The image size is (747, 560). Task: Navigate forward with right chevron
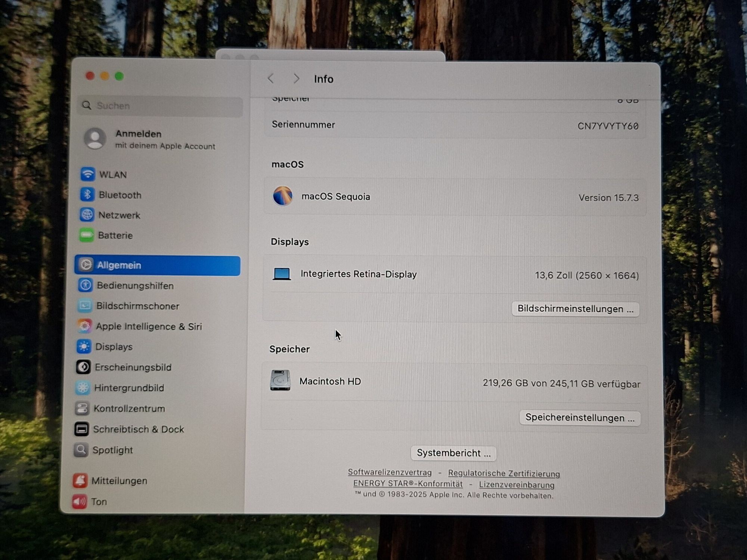(x=296, y=79)
